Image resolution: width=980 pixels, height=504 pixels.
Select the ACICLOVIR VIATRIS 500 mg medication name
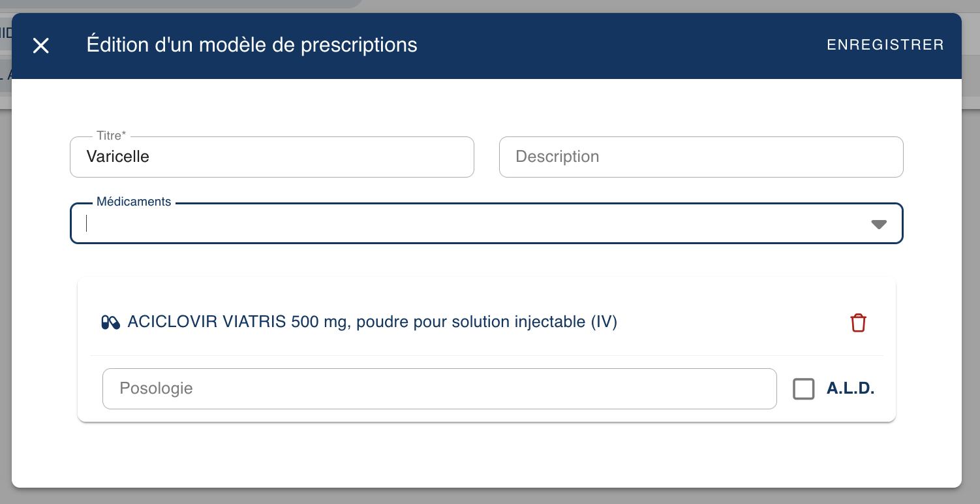pos(372,322)
